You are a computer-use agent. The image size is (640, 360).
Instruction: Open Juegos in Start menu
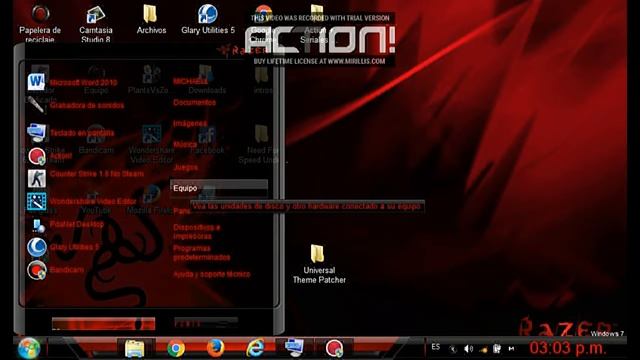(185, 167)
